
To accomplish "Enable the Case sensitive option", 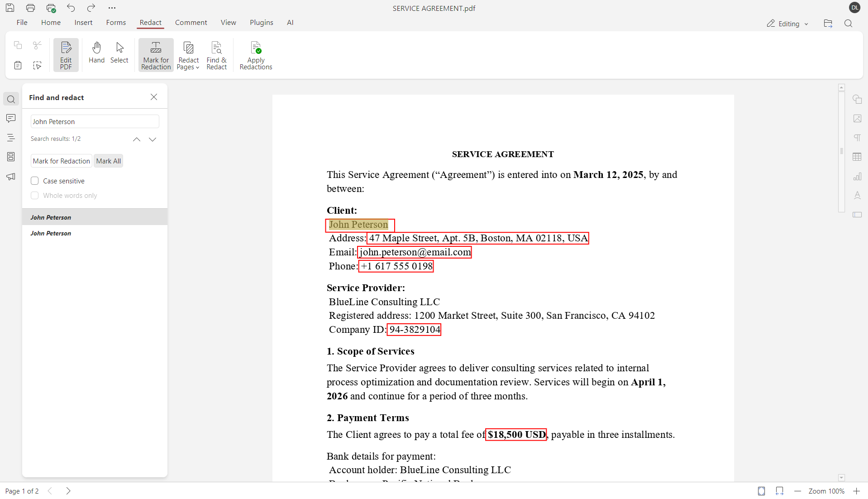I will (x=34, y=180).
